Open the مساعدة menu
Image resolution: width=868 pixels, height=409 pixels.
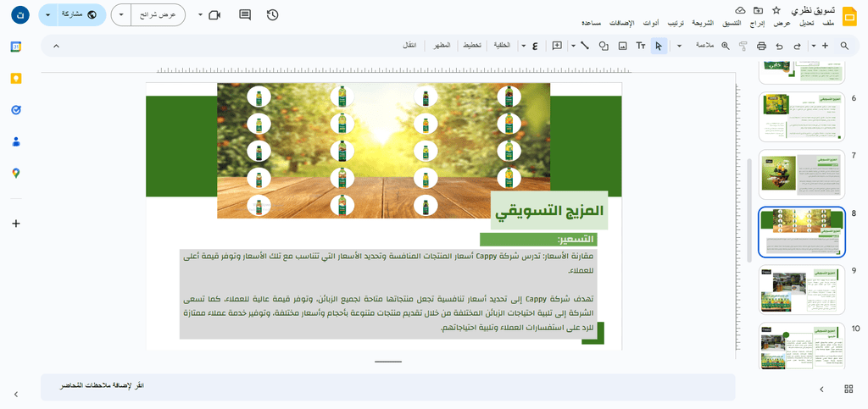593,24
